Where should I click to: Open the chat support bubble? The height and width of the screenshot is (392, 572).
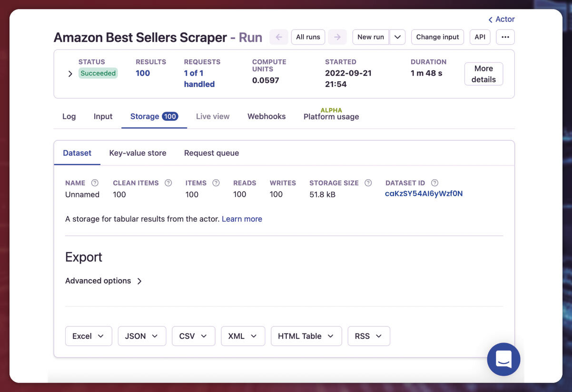point(503,359)
